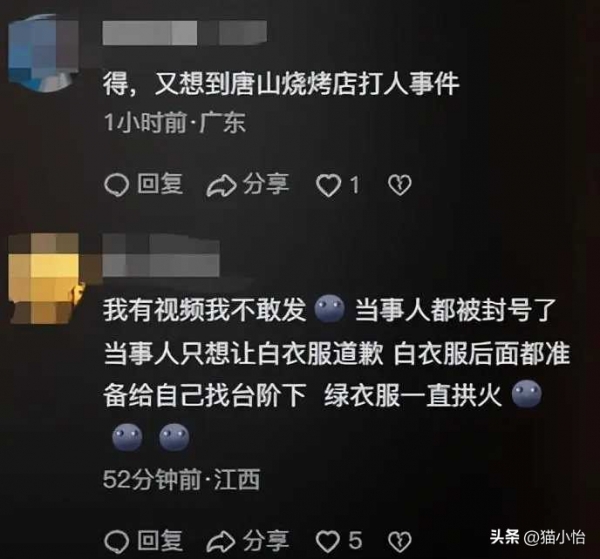Screen dimensions: 600x559
Task: Open the yellow pixelated avatar of second commenter
Action: click(x=46, y=279)
